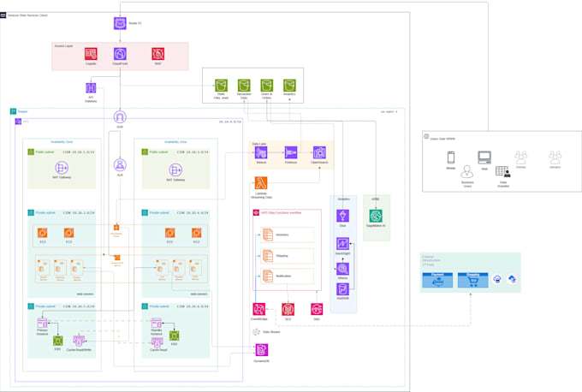This screenshot has width=582, height=392.
Task: Click the 'Data Lake' group label
Action: point(259,144)
